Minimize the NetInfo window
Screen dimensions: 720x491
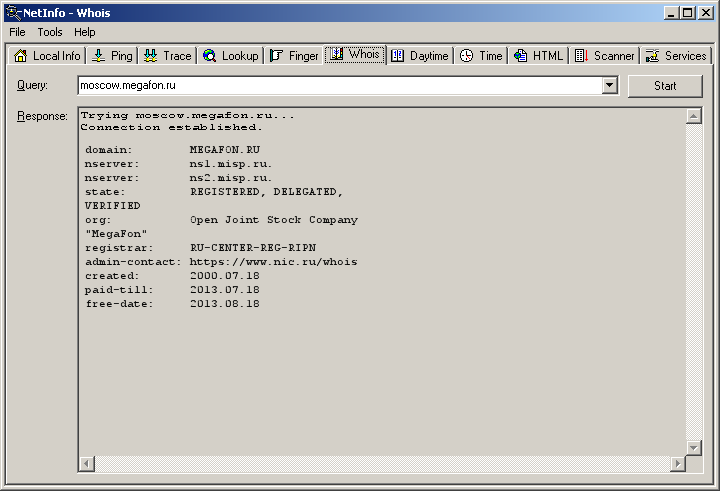(x=671, y=13)
